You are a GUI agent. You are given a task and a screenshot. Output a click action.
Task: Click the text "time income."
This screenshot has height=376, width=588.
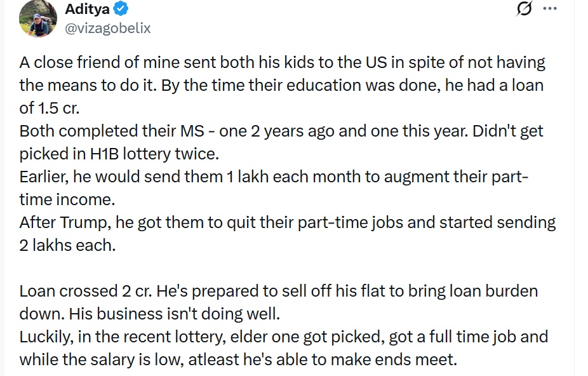(x=67, y=200)
